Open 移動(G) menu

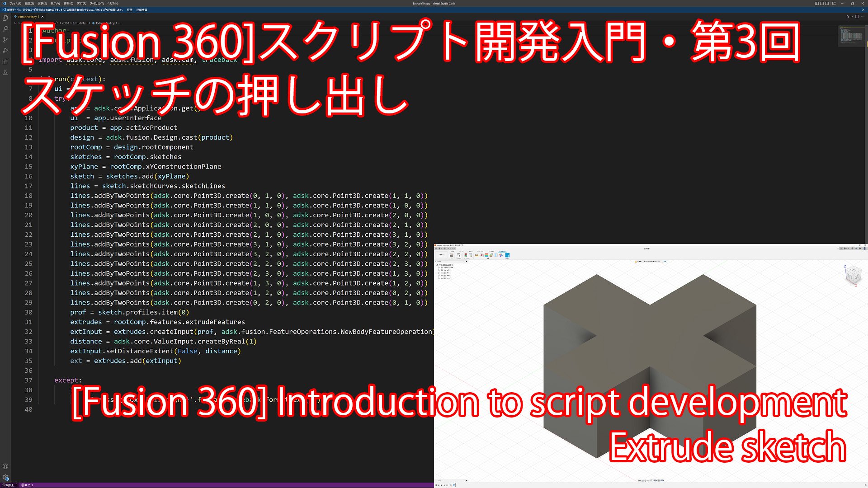68,3
